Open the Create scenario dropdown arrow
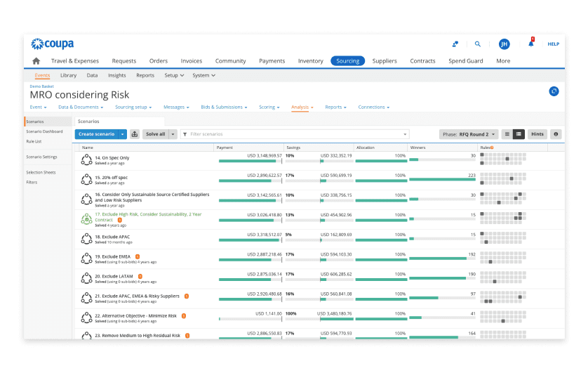 (x=123, y=134)
